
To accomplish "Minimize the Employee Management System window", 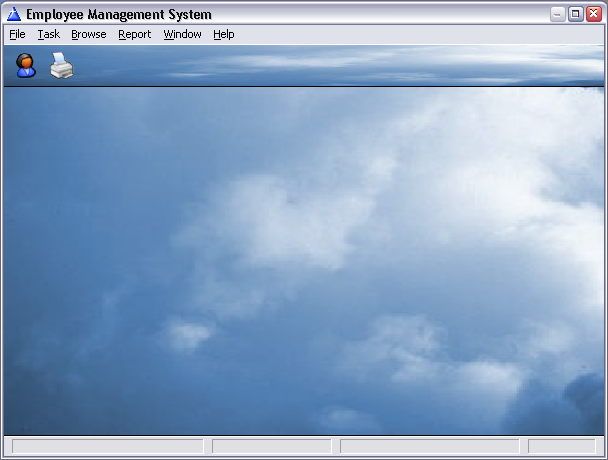I will tap(557, 14).
